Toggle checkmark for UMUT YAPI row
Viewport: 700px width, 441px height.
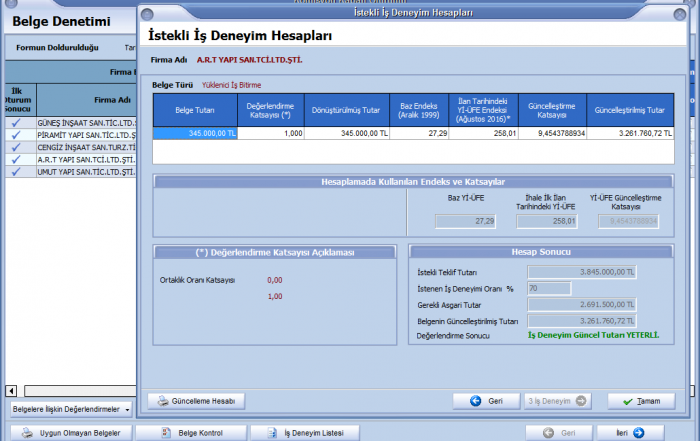[x=16, y=171]
